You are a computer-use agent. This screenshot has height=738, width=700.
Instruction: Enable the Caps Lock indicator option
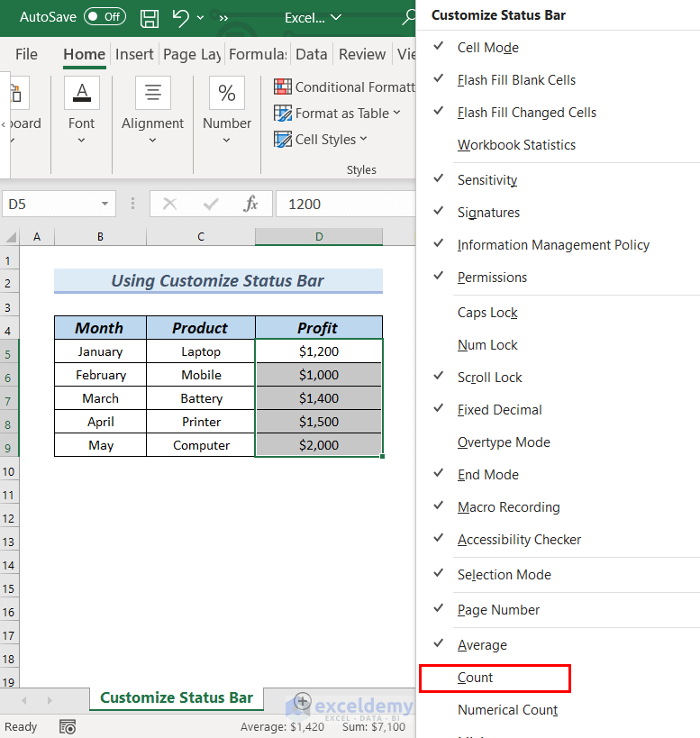(558, 313)
